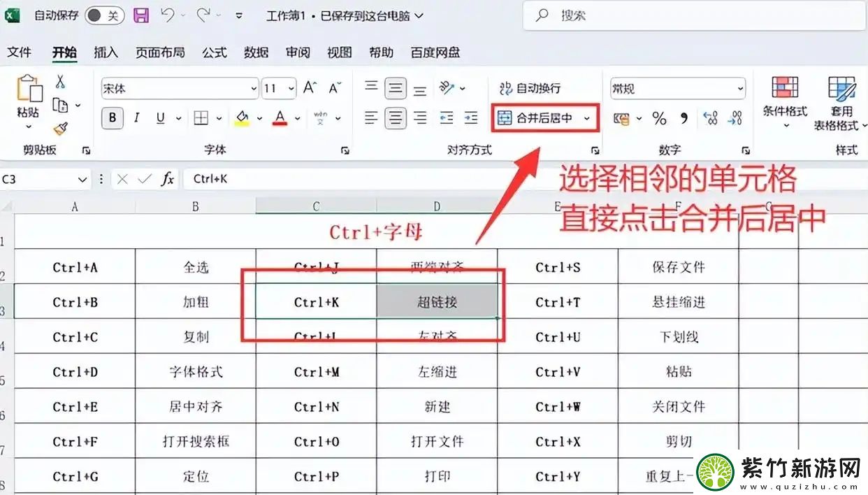Click the Increase Indent icon
Screen dimensions: 868x495
pyautogui.click(x=471, y=118)
